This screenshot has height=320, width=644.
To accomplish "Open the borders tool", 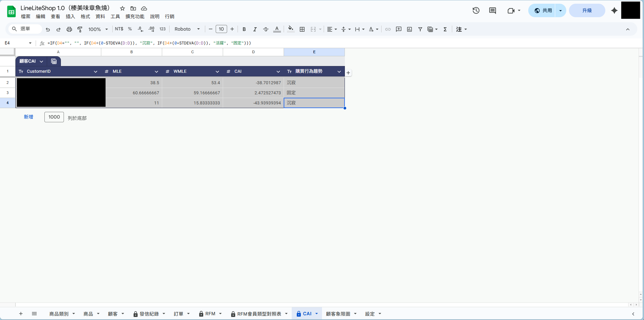I will click(302, 29).
